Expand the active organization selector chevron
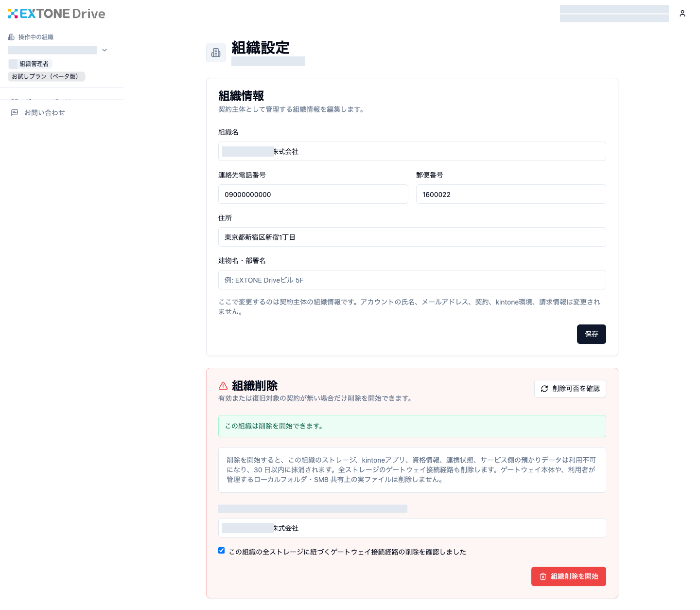The height and width of the screenshot is (610, 700). [x=105, y=50]
